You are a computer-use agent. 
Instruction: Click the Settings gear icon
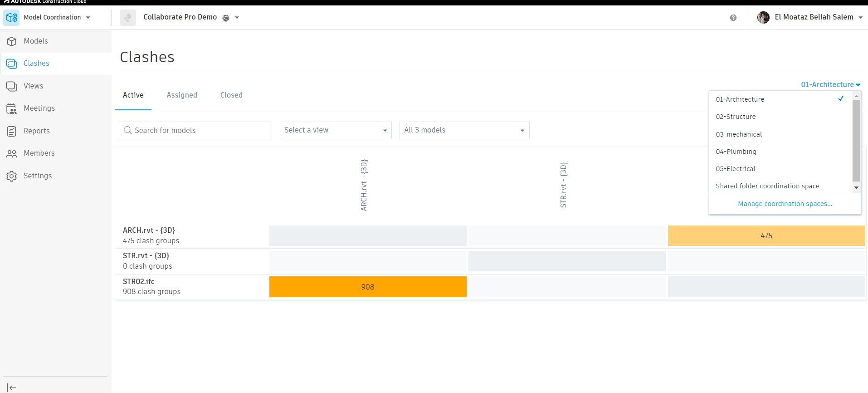12,176
